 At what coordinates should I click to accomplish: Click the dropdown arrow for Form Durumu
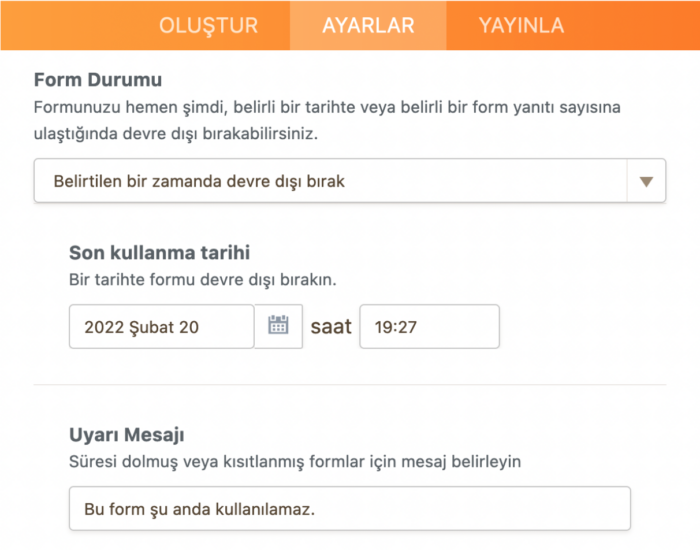click(x=646, y=181)
